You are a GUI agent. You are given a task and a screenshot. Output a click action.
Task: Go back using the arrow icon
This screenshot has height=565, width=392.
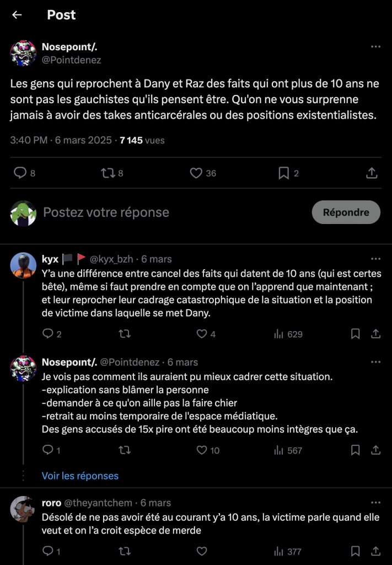17,15
